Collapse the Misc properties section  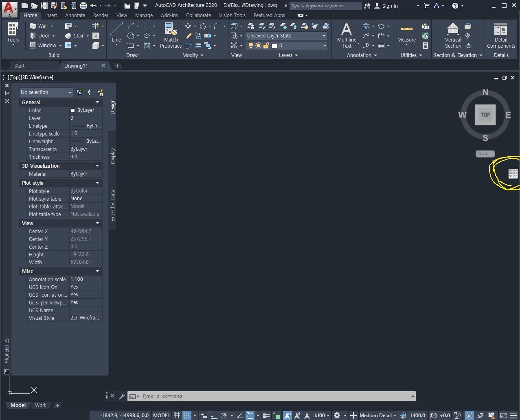pyautogui.click(x=97, y=271)
